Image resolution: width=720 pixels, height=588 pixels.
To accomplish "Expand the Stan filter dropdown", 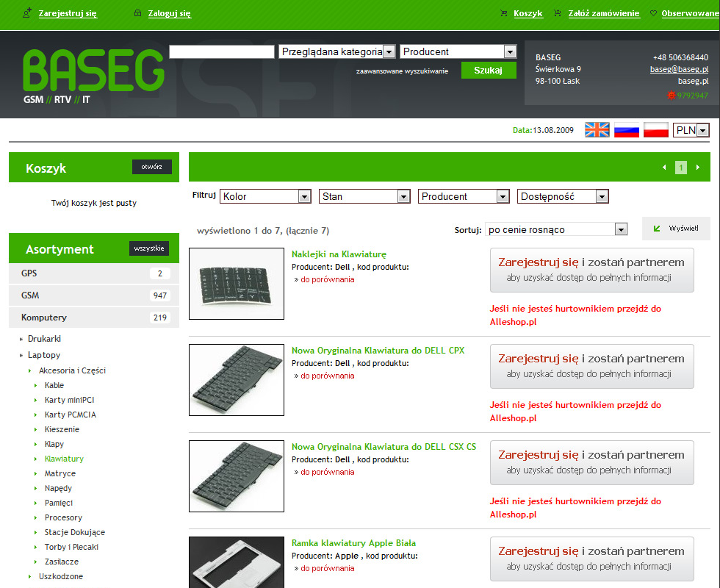I will click(x=364, y=196).
